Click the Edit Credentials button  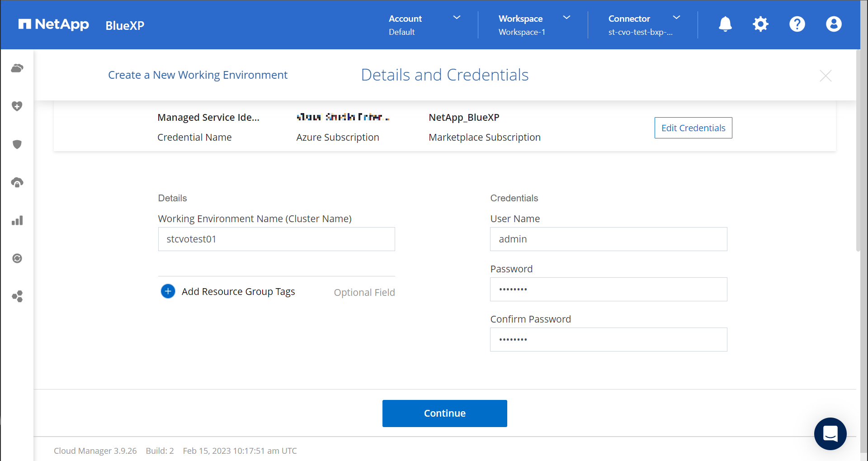693,128
